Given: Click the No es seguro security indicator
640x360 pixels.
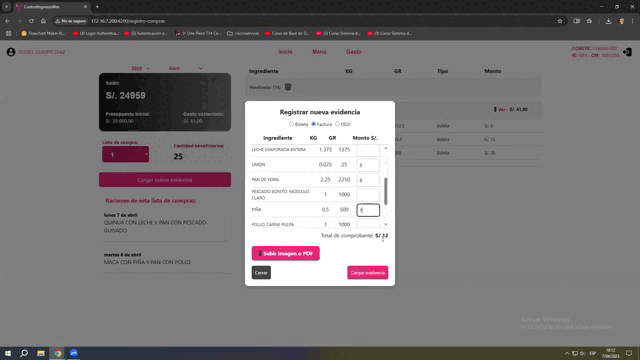Looking at the screenshot, I should [x=71, y=21].
